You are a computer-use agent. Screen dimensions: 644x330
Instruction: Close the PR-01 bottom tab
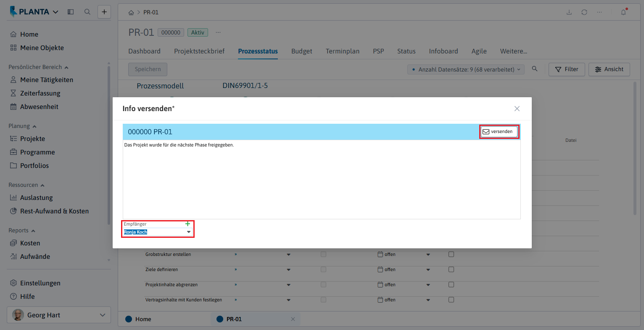pyautogui.click(x=293, y=319)
